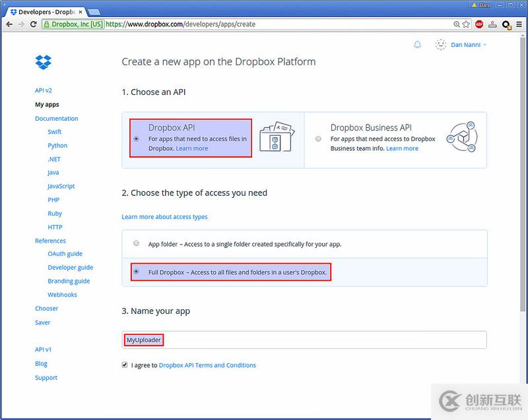
Task: Open the Java documentation link
Action: pos(53,173)
